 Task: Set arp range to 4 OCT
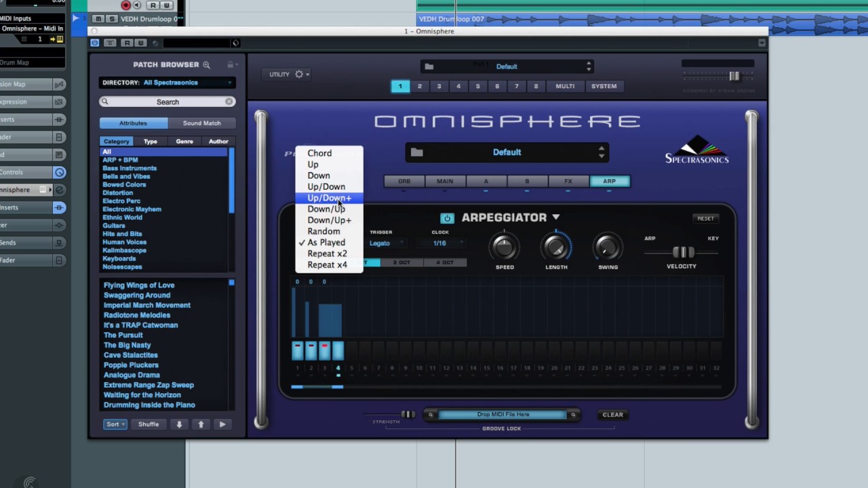click(x=445, y=262)
